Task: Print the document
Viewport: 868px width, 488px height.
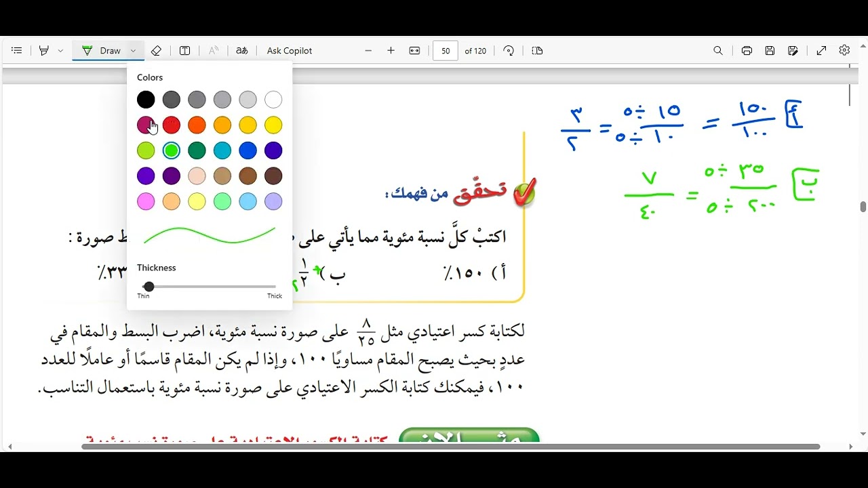Action: pos(747,51)
